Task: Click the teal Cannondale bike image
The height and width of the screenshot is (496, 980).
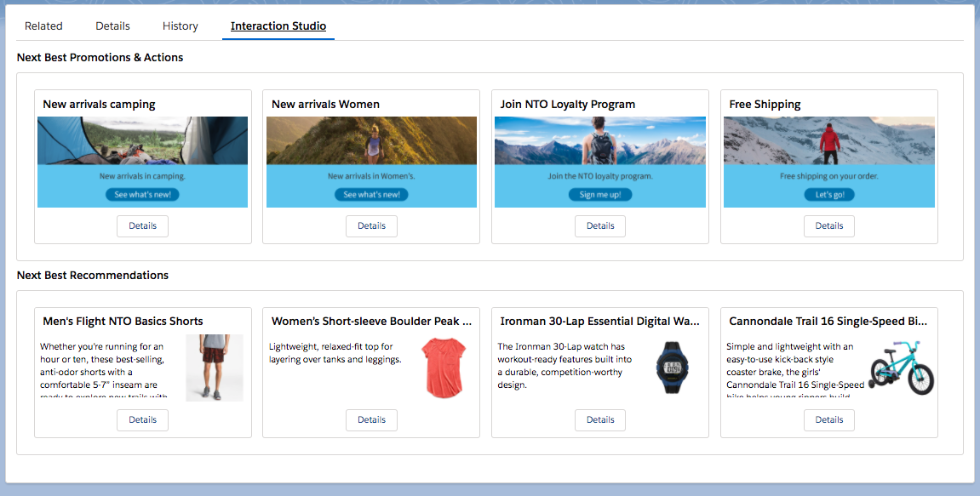Action: click(902, 368)
